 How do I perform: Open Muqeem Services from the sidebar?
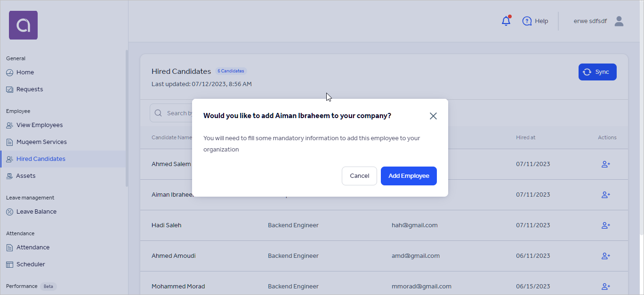click(42, 142)
